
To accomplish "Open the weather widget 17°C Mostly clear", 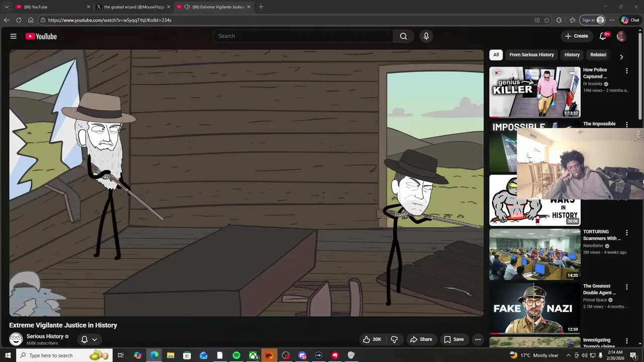I will [x=534, y=355].
